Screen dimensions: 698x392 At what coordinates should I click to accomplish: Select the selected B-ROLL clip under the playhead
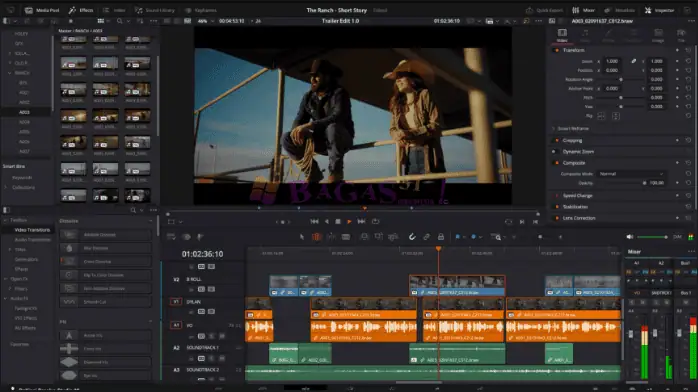[x=457, y=286]
